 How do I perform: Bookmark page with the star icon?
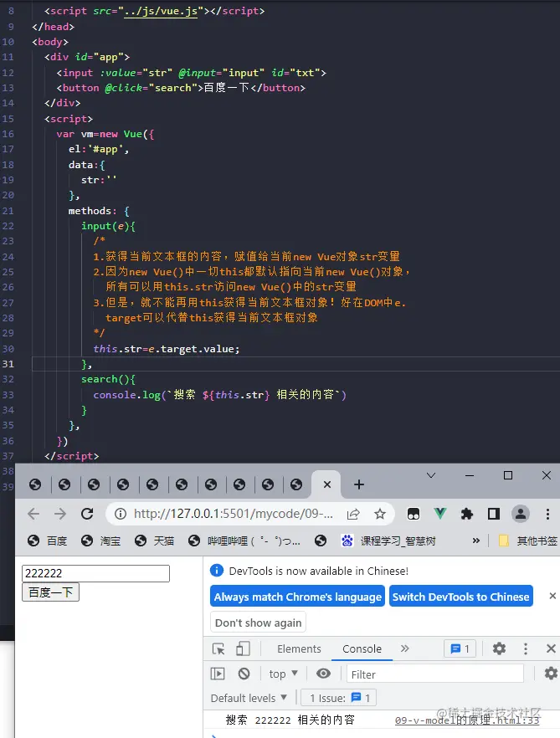tap(380, 514)
